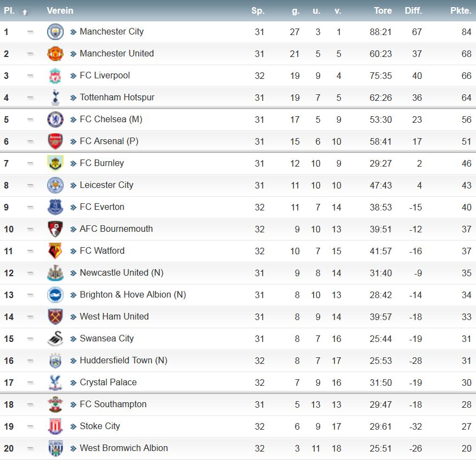Click the FC Watford crest icon
The image size is (476, 462).
[x=55, y=251]
